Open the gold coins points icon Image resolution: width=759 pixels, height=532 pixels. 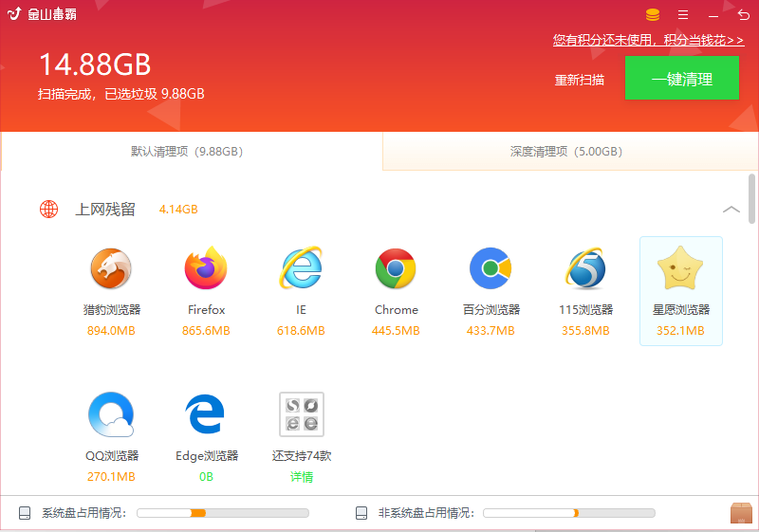point(653,15)
